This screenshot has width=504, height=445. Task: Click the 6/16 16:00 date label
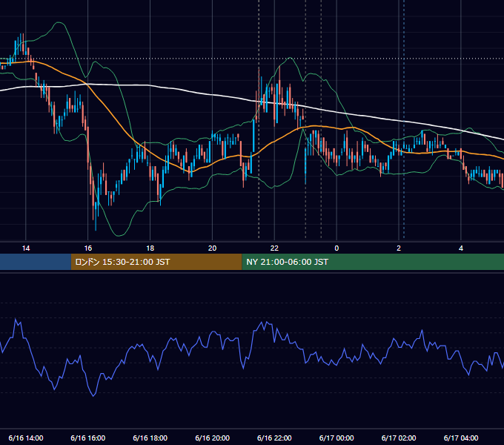pyautogui.click(x=87, y=438)
